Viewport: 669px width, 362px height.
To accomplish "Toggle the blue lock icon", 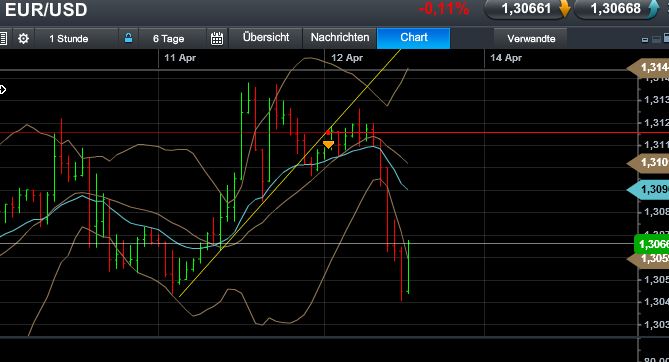I will 128,38.
